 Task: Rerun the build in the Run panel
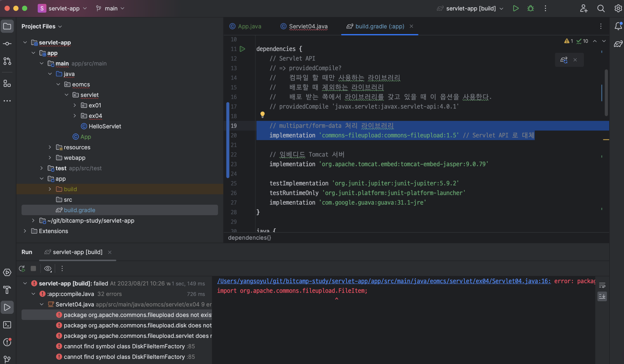point(22,268)
